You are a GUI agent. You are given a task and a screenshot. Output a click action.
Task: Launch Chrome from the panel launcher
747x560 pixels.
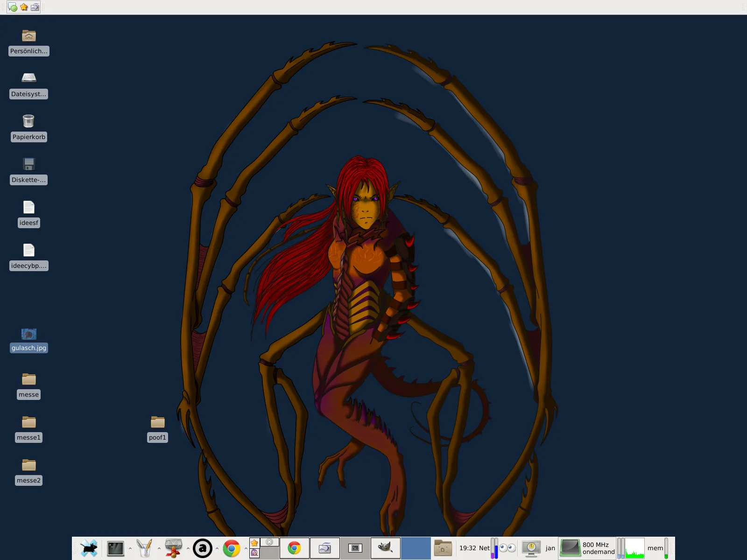tap(231, 548)
